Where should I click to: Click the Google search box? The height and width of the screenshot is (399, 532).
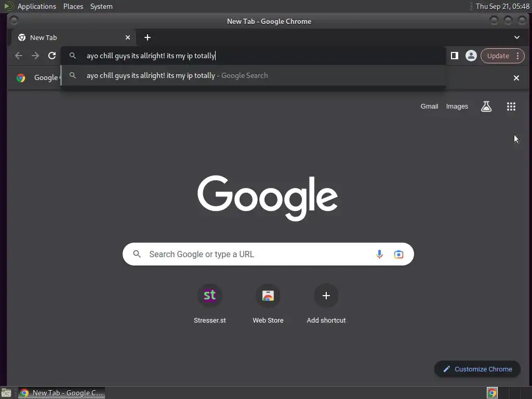tap(268, 254)
